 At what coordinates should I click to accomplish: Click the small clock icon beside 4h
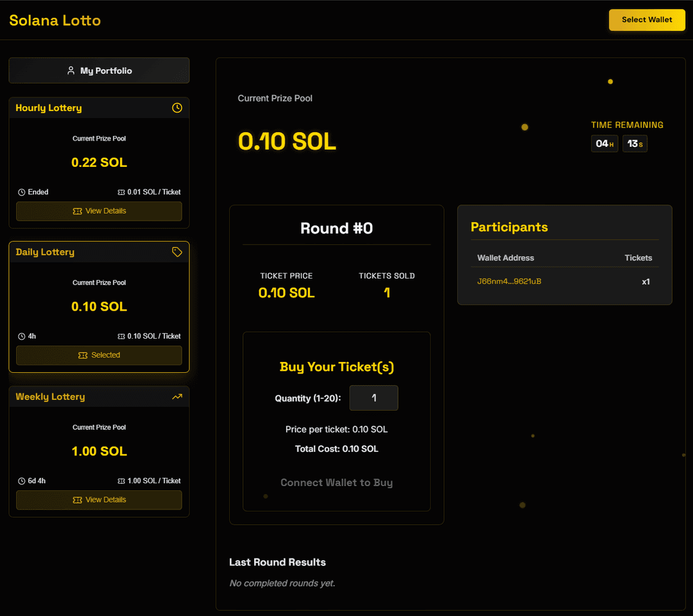point(21,336)
